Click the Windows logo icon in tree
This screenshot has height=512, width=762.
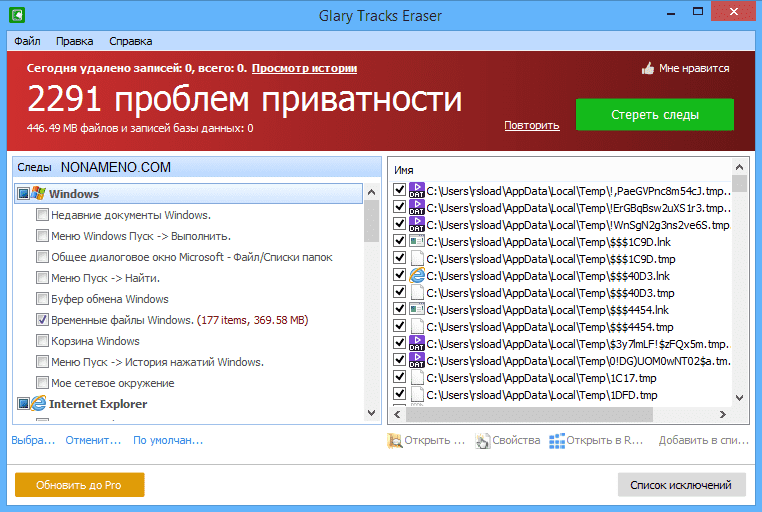click(x=38, y=194)
